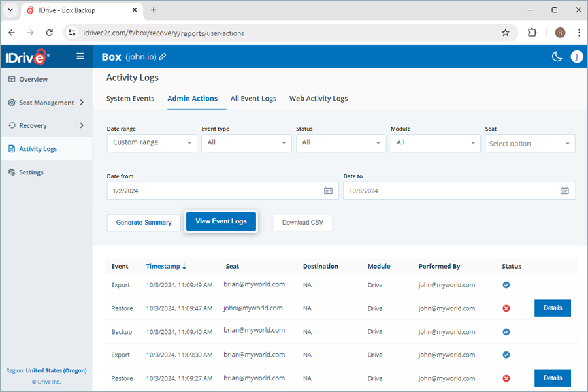Click the Download CSV button
This screenshot has width=588, height=392.
coord(302,221)
